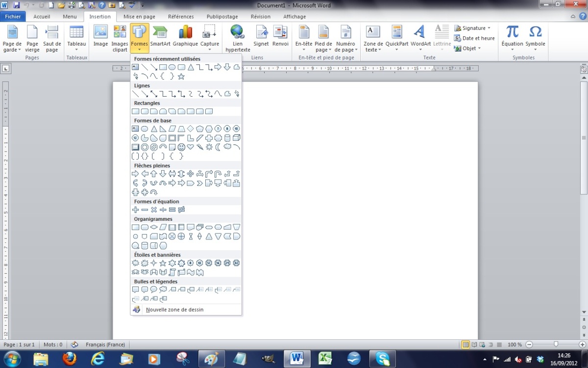The height and width of the screenshot is (368, 588).
Task: Pick the right arrow in Flèches pleines
Action: pos(136,174)
